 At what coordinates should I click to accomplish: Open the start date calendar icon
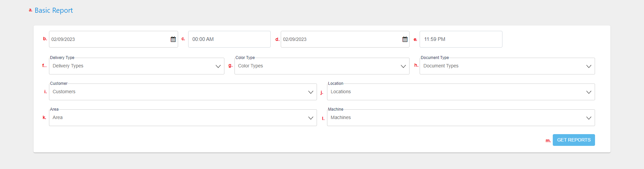173,39
